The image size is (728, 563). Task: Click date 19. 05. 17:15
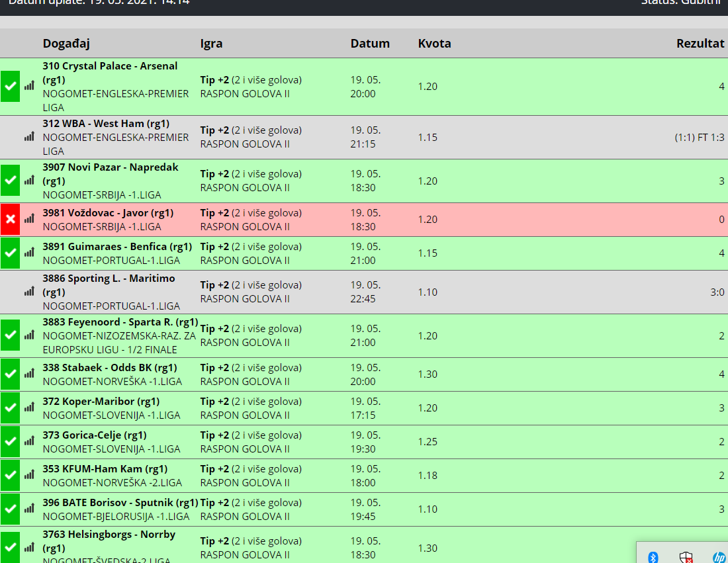coord(365,408)
